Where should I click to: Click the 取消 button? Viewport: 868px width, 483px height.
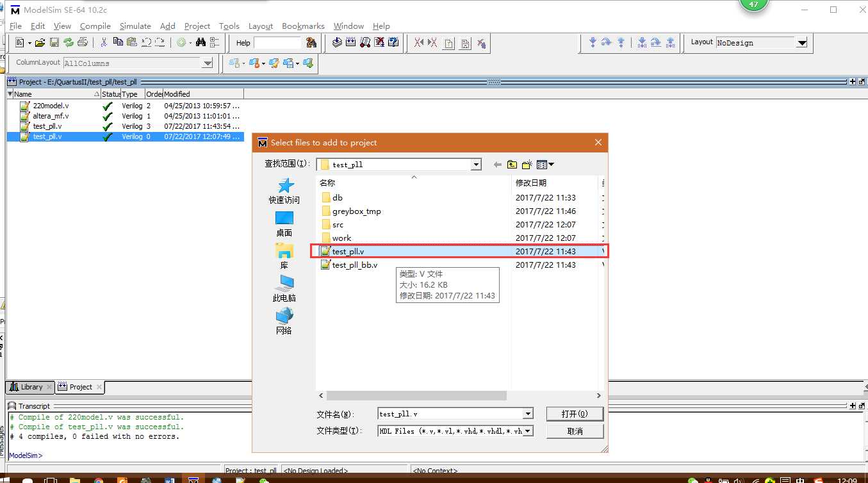tap(574, 431)
